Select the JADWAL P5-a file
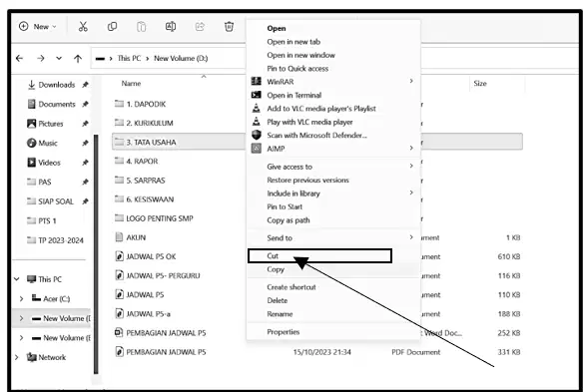585x392 pixels. (x=143, y=314)
